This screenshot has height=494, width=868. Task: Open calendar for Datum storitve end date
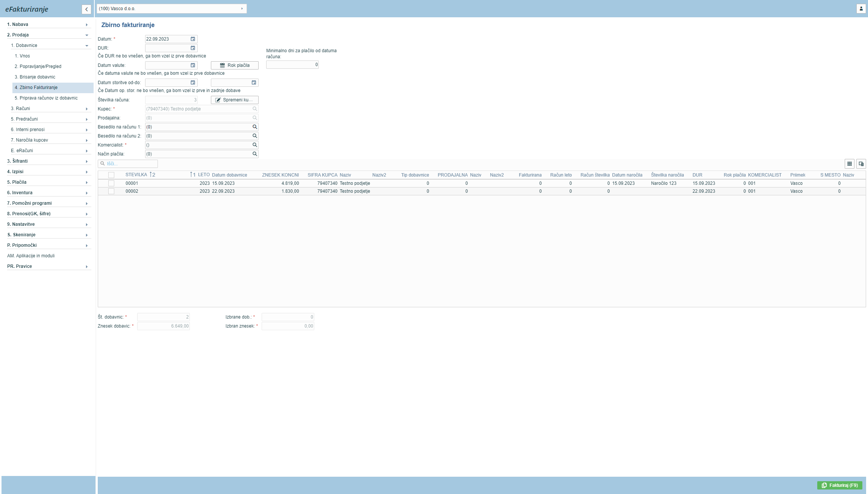pos(254,83)
